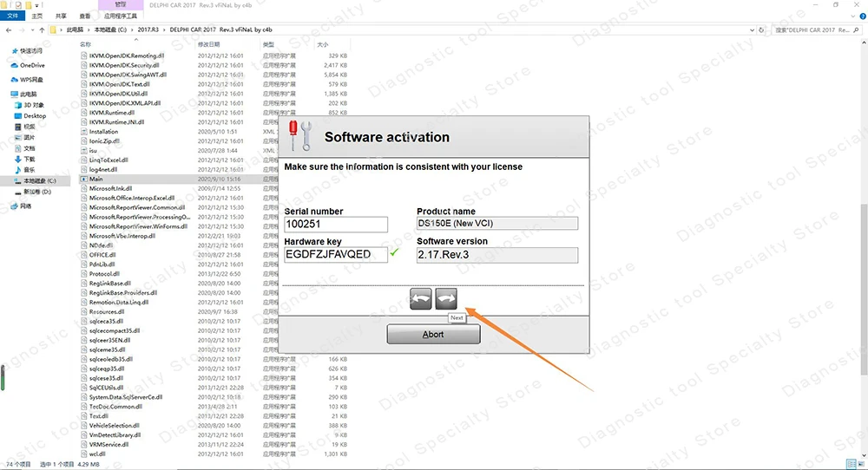Click the Explorer forward arrow
The image size is (868, 470).
pyautogui.click(x=22, y=29)
